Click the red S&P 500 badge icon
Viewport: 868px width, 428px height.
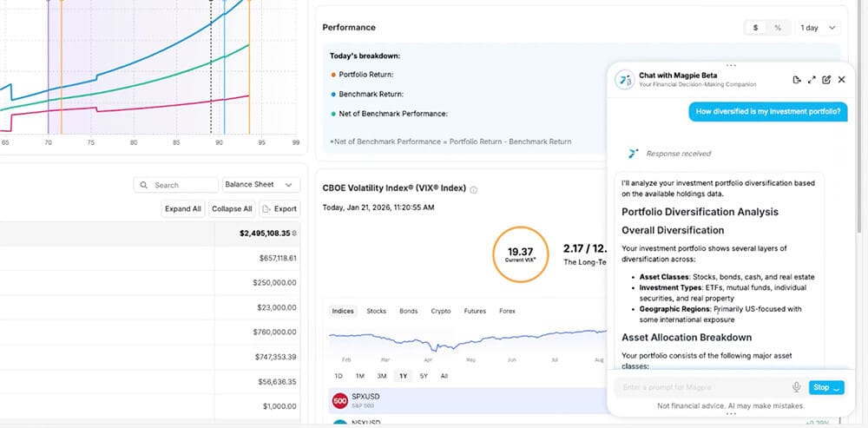(x=340, y=401)
